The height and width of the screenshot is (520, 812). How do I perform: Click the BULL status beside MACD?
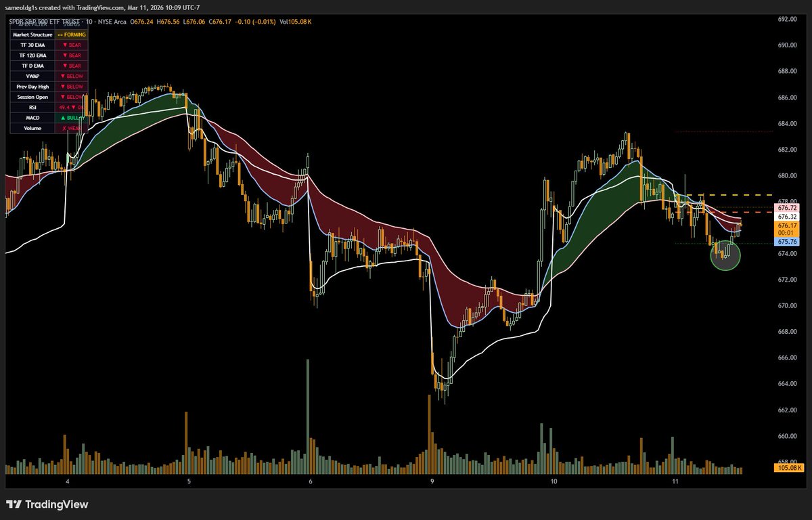(x=72, y=117)
